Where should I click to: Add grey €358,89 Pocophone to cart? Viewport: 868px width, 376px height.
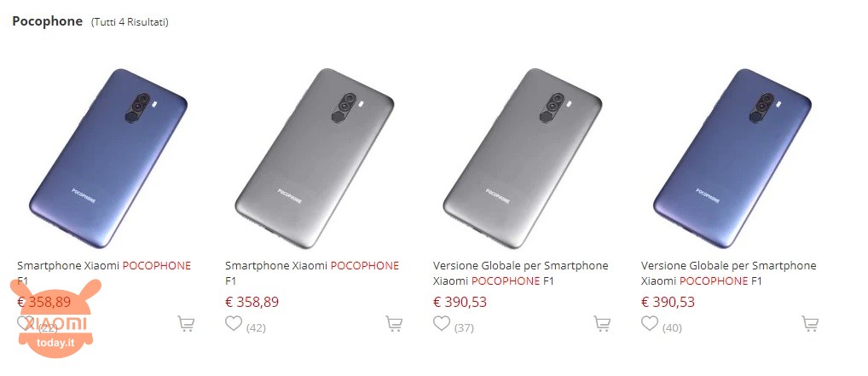point(394,323)
